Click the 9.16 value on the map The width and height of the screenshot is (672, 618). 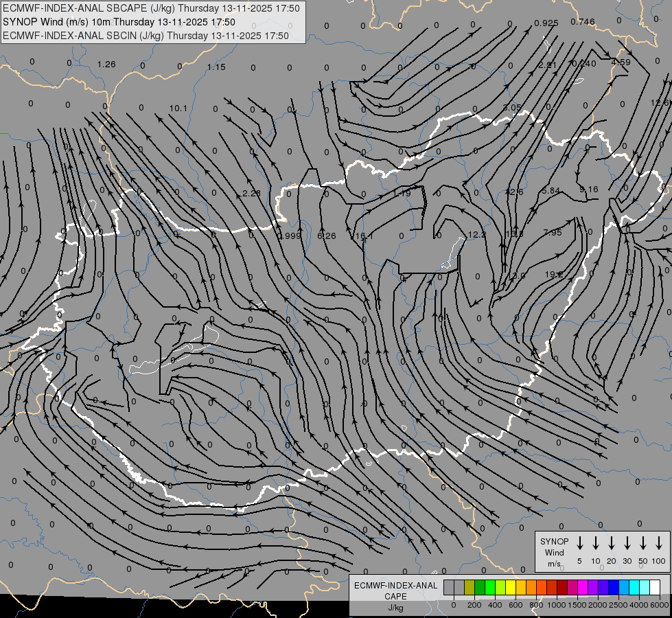click(588, 189)
